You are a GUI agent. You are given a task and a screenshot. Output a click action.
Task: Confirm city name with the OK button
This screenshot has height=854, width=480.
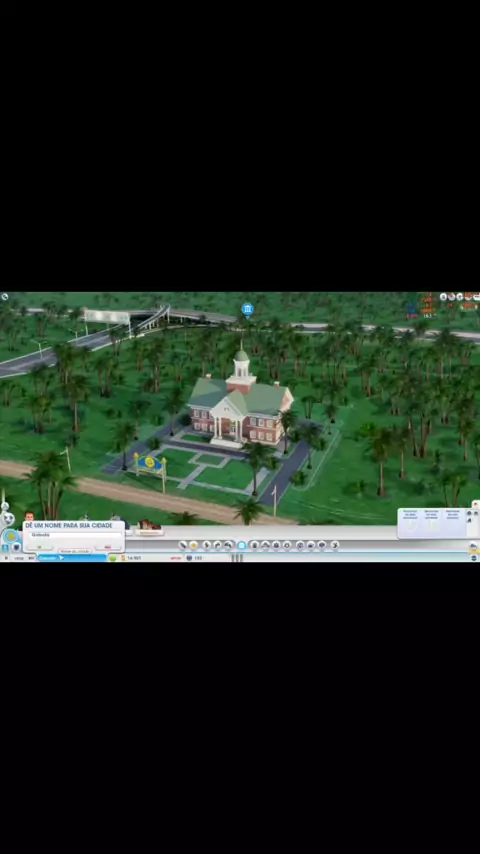[39, 547]
